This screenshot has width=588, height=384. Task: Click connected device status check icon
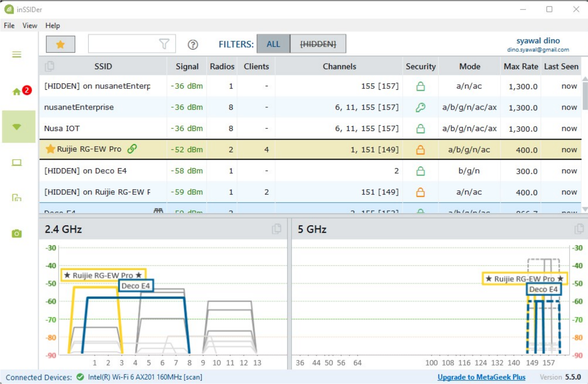pyautogui.click(x=80, y=377)
